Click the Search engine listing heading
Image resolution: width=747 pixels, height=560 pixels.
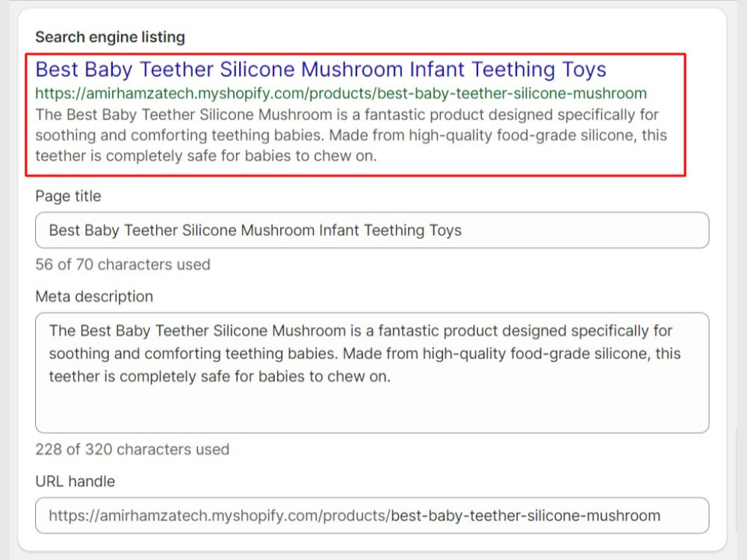pos(110,37)
